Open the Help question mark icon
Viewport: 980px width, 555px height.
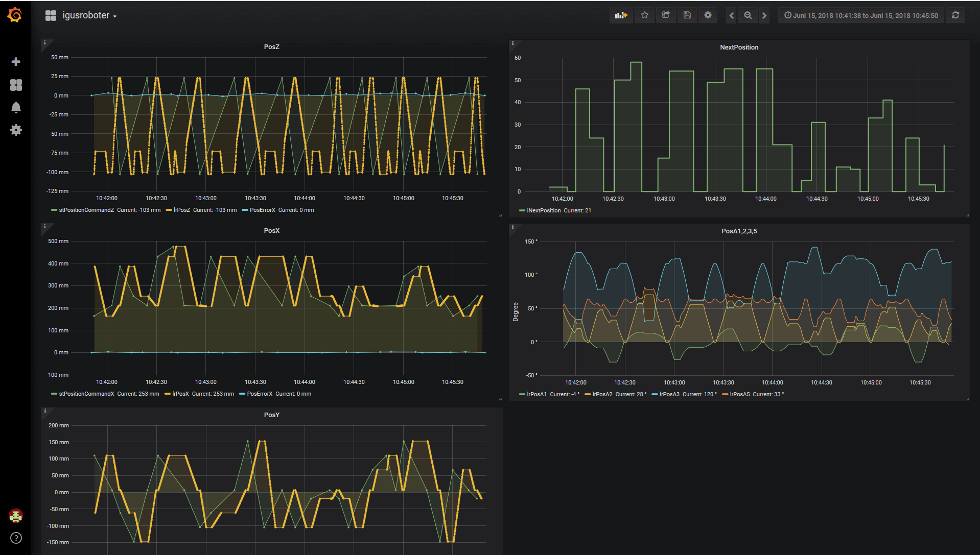point(16,538)
